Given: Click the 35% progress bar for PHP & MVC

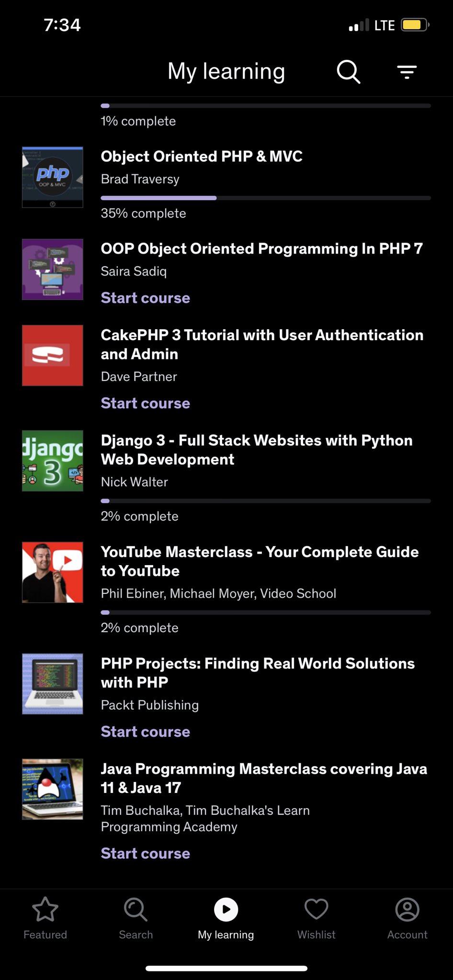Looking at the screenshot, I should [x=266, y=198].
